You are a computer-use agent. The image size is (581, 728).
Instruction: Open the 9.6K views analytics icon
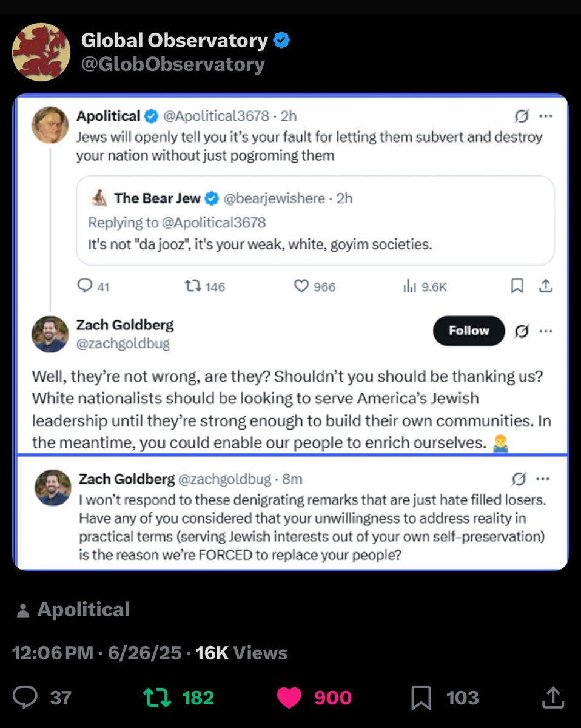(408, 286)
